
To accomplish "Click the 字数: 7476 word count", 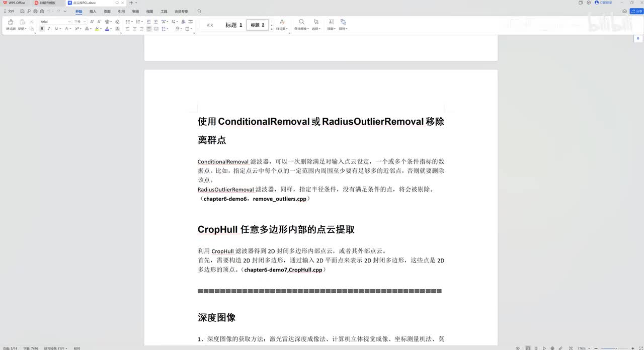I will pos(31,348).
